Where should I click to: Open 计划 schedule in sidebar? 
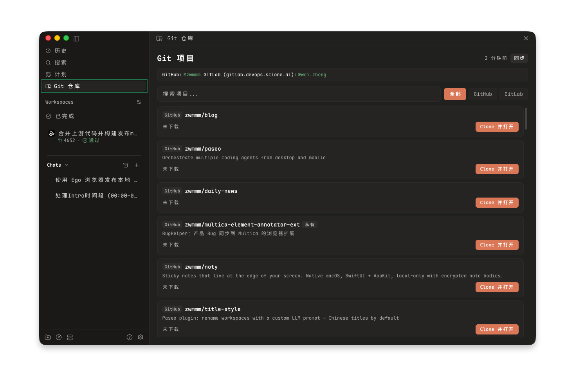click(x=94, y=74)
